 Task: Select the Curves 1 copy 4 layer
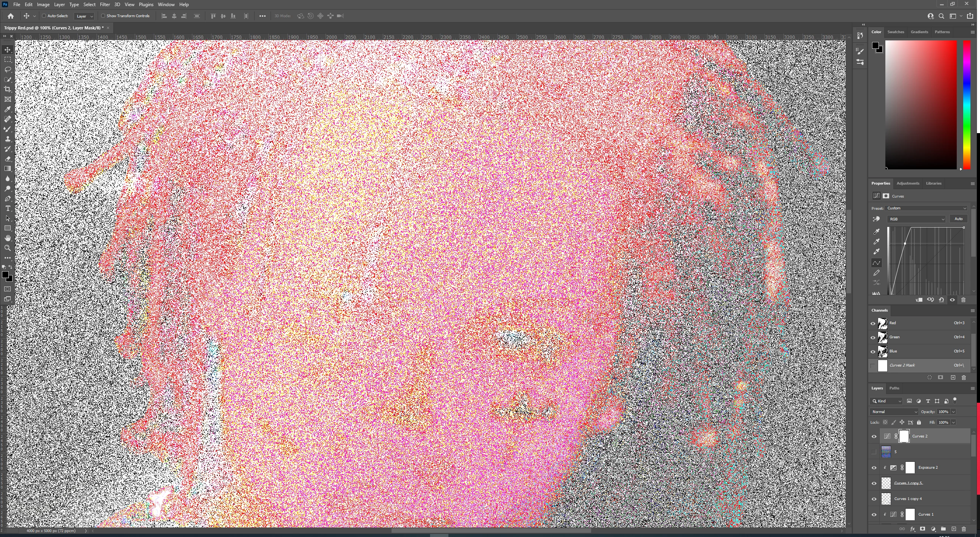(x=908, y=499)
